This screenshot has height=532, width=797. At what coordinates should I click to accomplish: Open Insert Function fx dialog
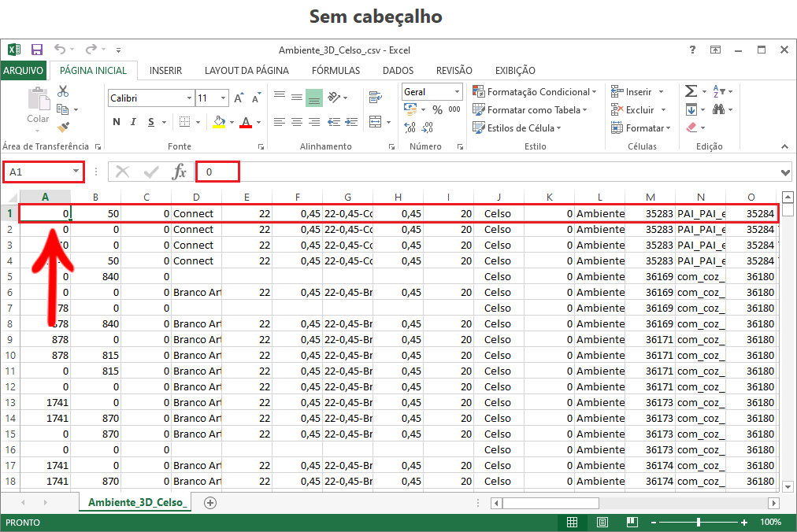click(179, 172)
